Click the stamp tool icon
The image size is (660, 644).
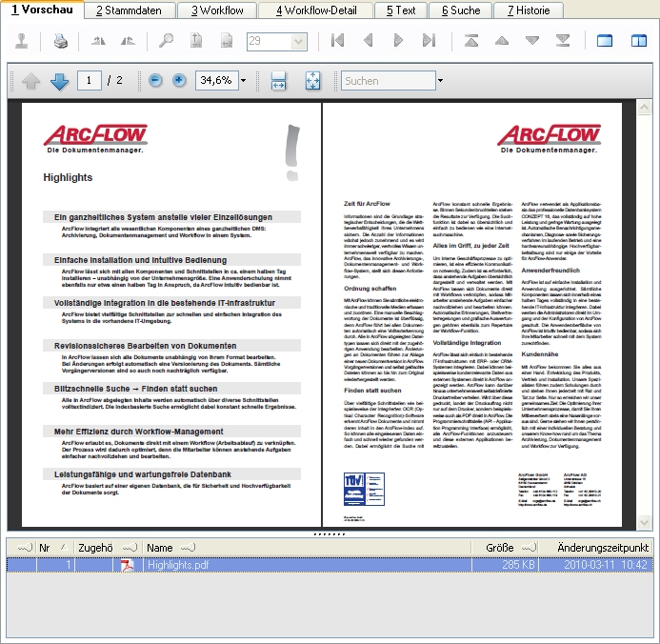(x=22, y=41)
